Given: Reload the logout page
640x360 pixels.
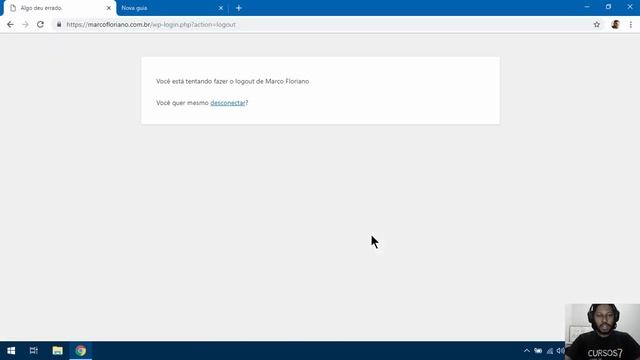Looking at the screenshot, I should (x=40, y=24).
